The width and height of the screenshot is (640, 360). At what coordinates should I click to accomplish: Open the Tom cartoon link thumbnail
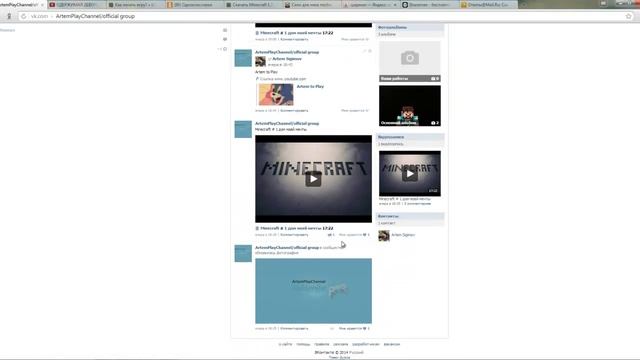[276, 94]
